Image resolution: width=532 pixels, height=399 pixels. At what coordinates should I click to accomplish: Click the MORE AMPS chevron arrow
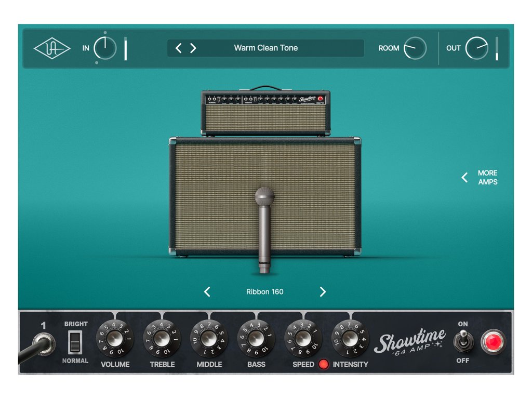click(x=464, y=178)
